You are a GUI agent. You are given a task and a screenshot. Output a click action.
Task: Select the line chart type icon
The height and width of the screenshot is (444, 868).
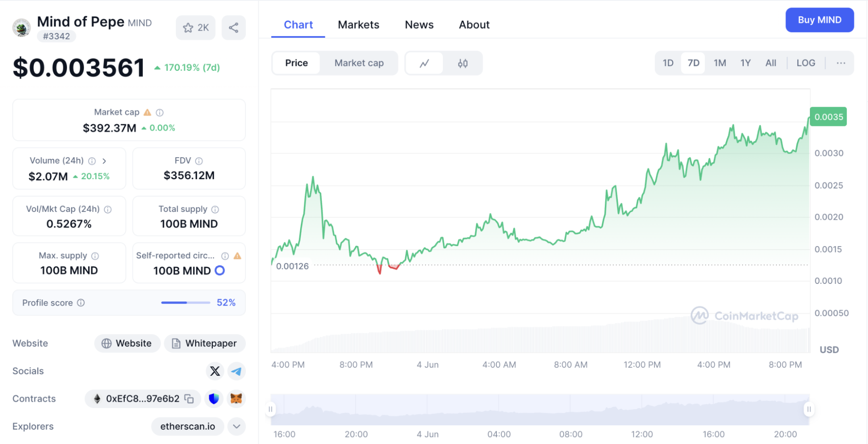424,63
